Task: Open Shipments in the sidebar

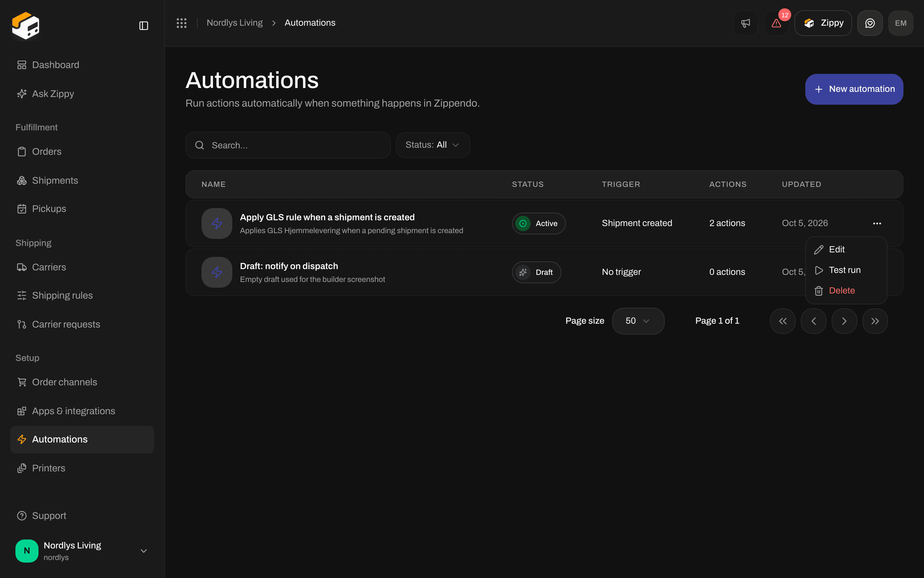Action: (82, 180)
